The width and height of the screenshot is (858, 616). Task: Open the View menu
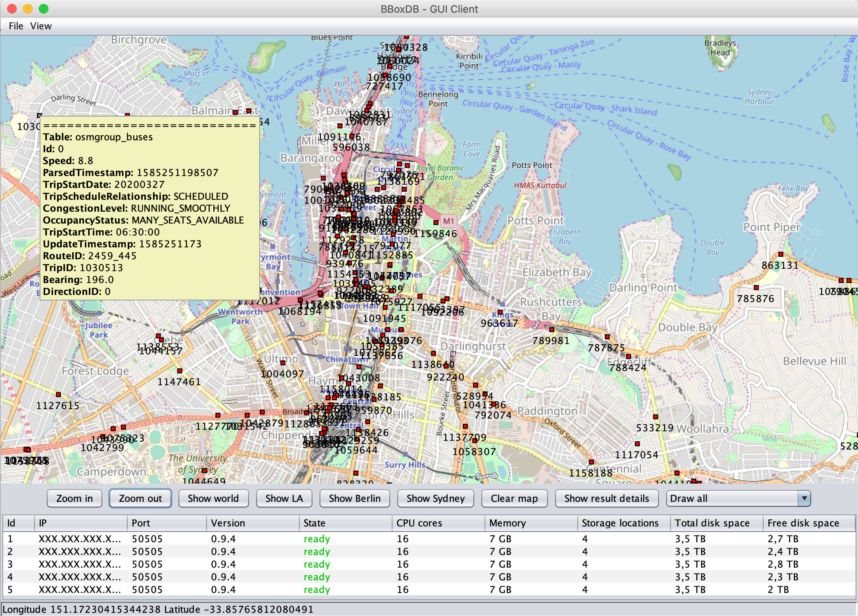point(41,26)
